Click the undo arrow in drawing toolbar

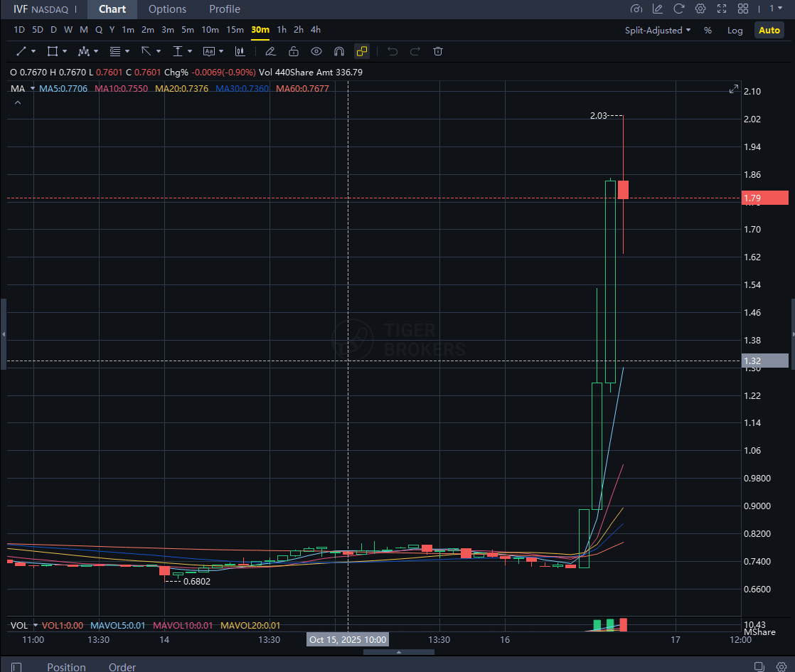tap(392, 51)
